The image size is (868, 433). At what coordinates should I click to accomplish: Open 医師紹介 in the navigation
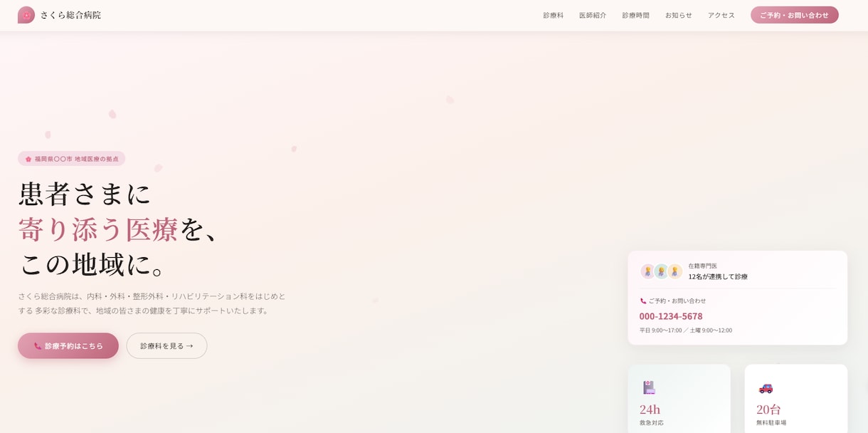pyautogui.click(x=593, y=15)
